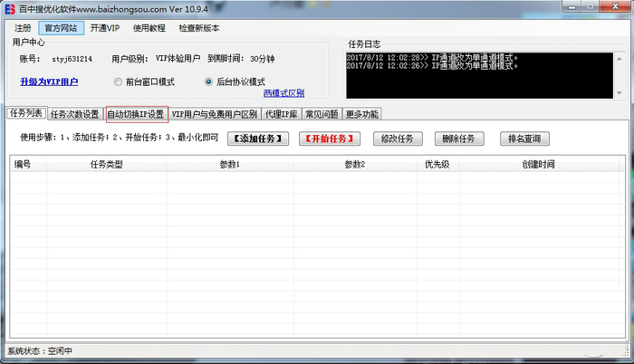Screen dimensions: 634x364
Task: Click 开通VIP in the toolbar
Action: [x=103, y=28]
